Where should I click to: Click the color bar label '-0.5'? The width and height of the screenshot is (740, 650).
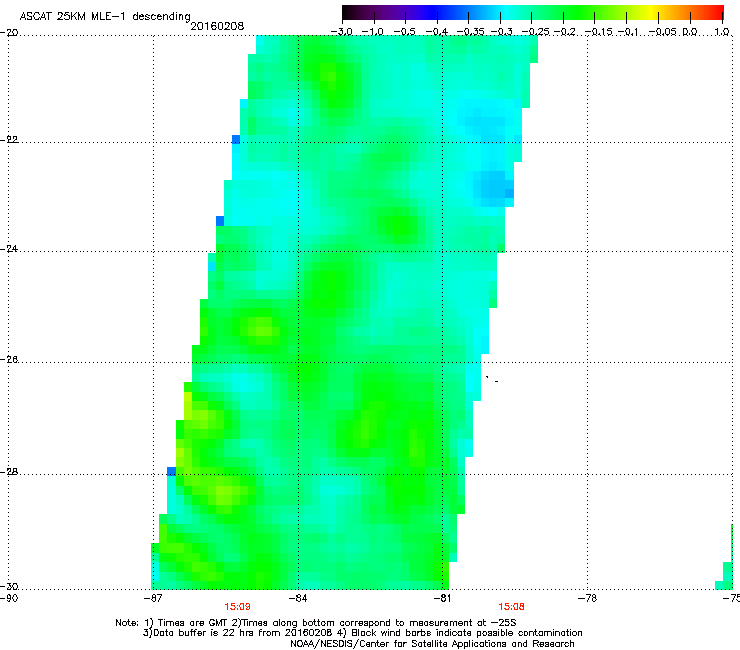(x=404, y=32)
